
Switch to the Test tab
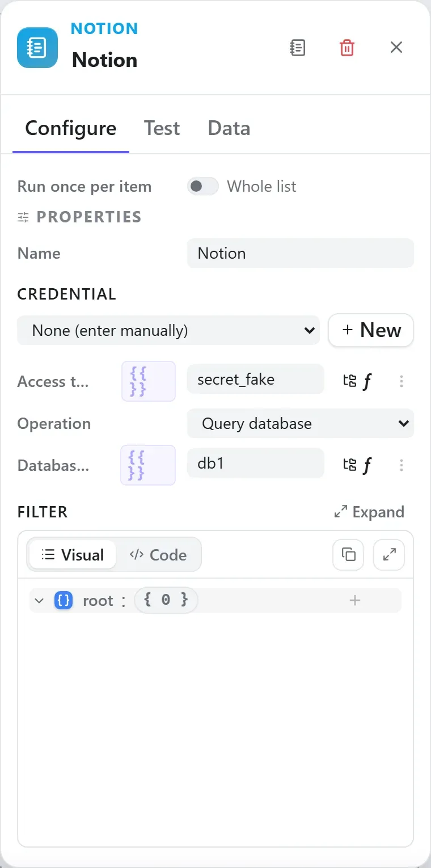click(162, 128)
